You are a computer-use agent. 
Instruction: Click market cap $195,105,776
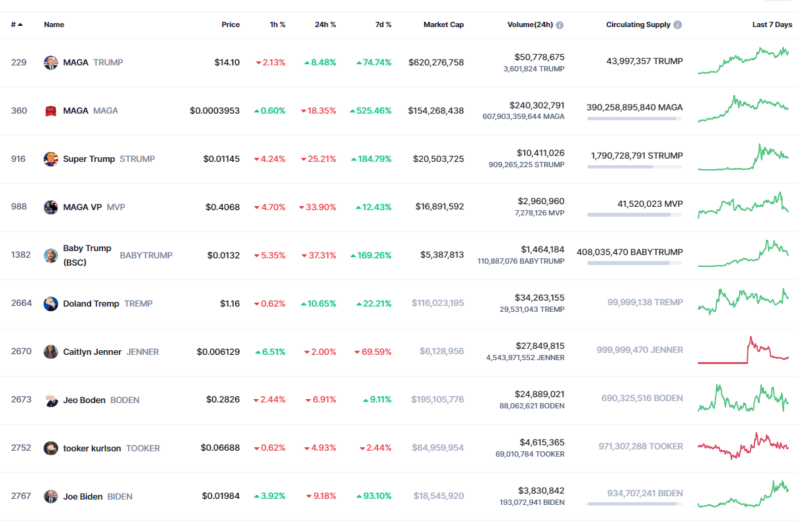(437, 400)
